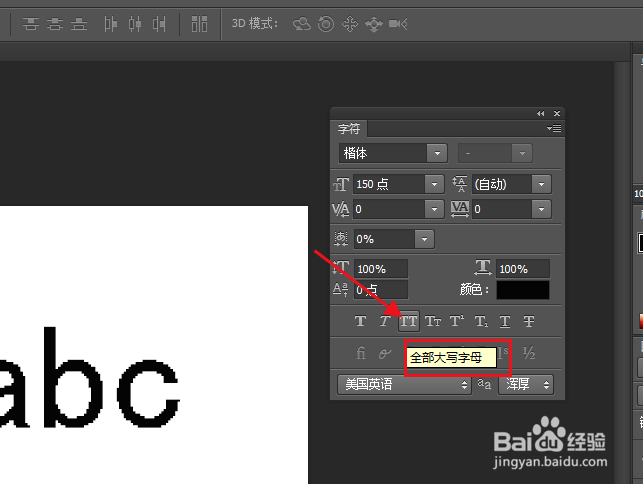Align bottom edges in options bar

pyautogui.click(x=79, y=24)
